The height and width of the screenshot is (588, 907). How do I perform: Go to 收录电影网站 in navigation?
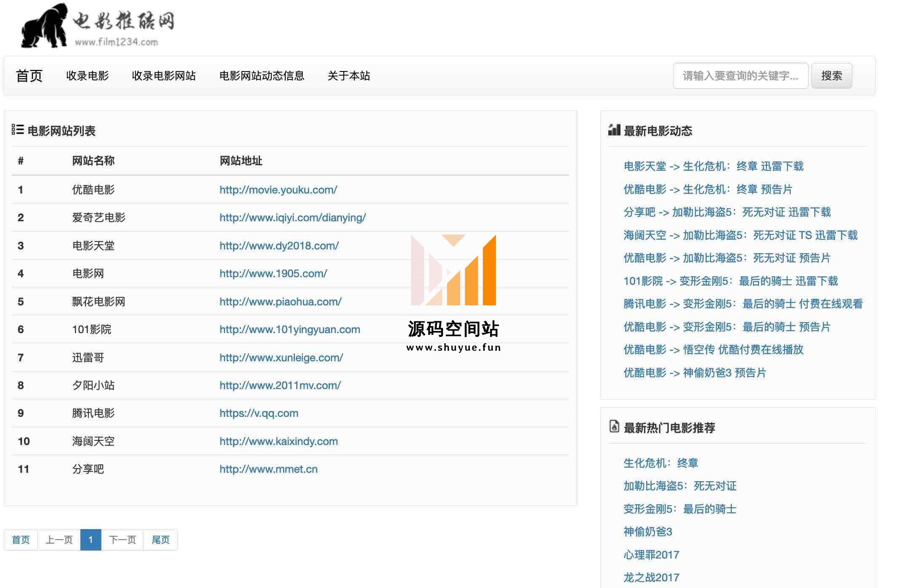coord(164,76)
